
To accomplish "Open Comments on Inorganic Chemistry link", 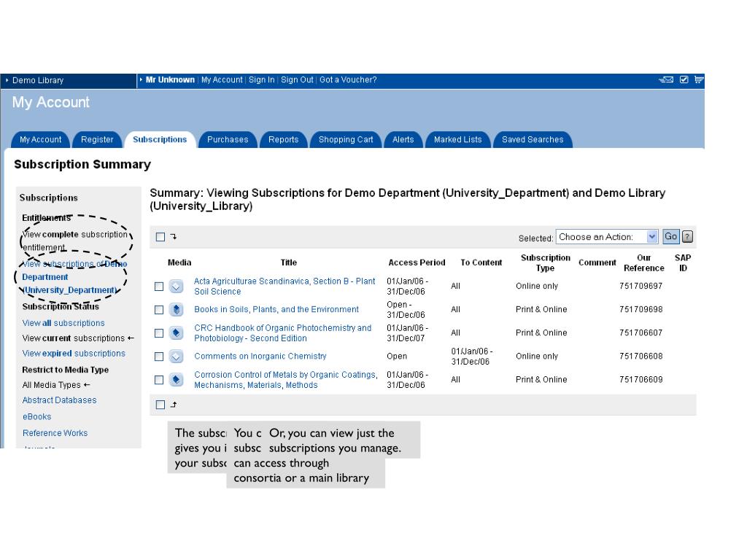I will click(x=260, y=356).
